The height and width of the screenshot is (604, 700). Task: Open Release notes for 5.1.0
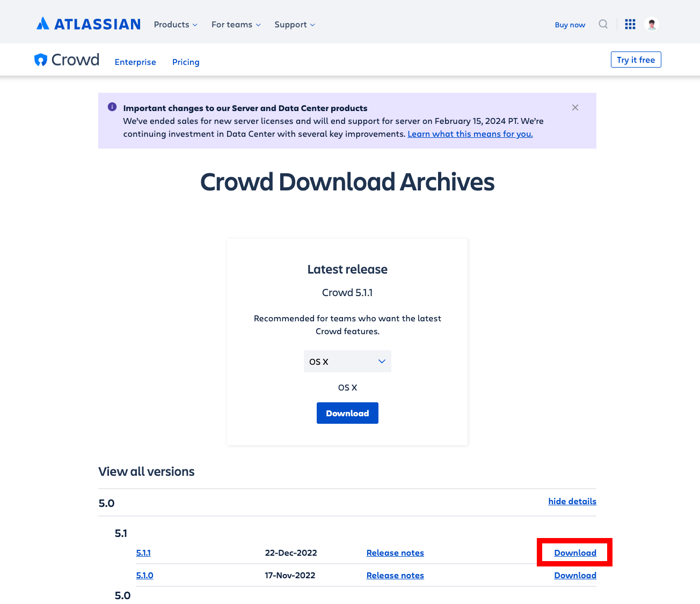point(395,575)
